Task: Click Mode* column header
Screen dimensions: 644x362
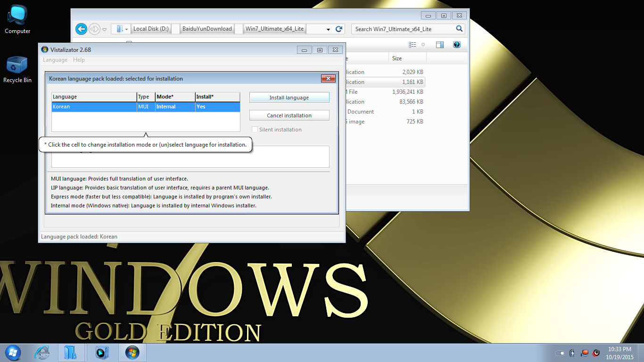Action: (x=175, y=97)
